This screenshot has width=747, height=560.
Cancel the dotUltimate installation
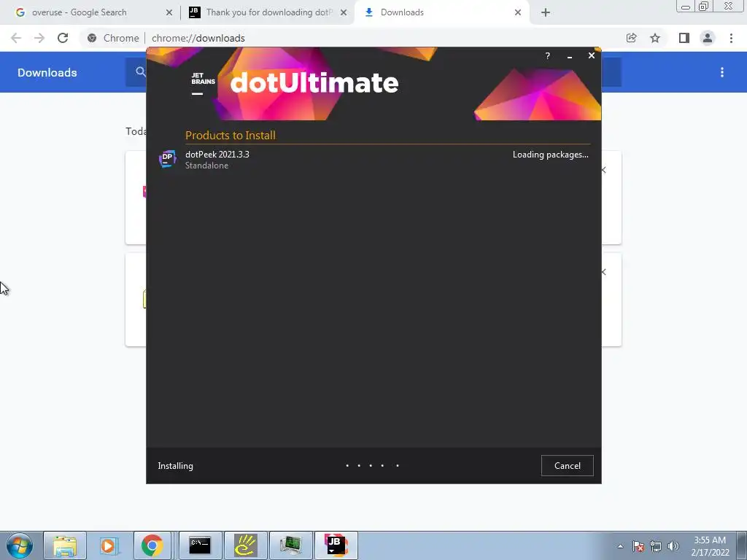point(567,466)
